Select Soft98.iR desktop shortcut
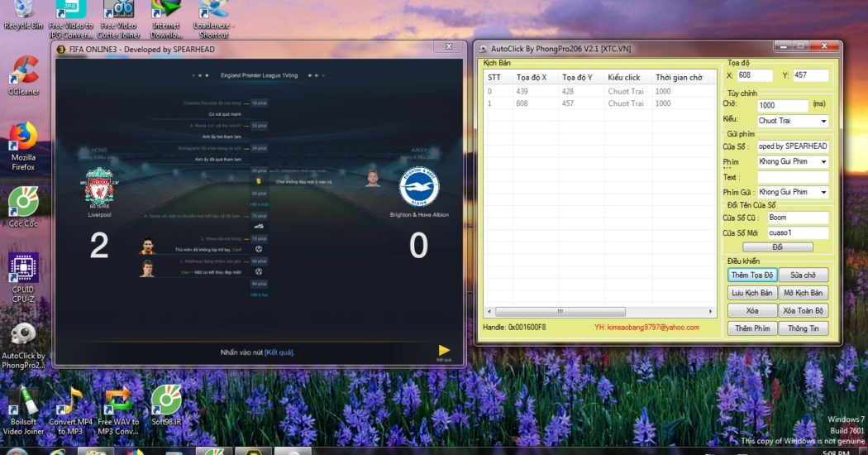Screen dimensions: 868x455 tap(166, 405)
